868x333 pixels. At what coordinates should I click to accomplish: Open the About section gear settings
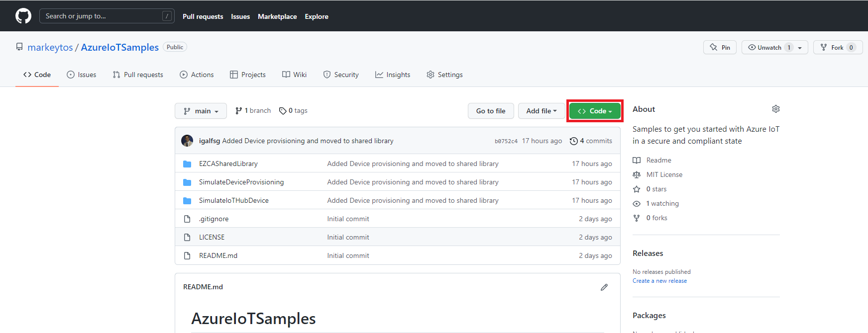pos(776,109)
